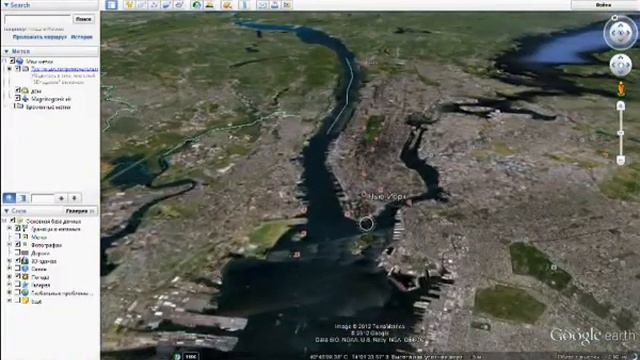
Task: Click the panel view icon beside the magnifier
Action: (x=22, y=198)
